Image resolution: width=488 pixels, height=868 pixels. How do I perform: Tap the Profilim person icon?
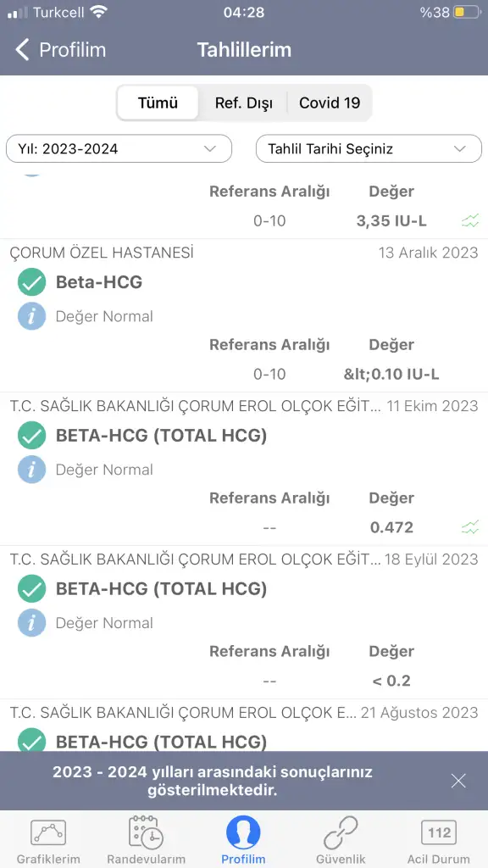(243, 832)
